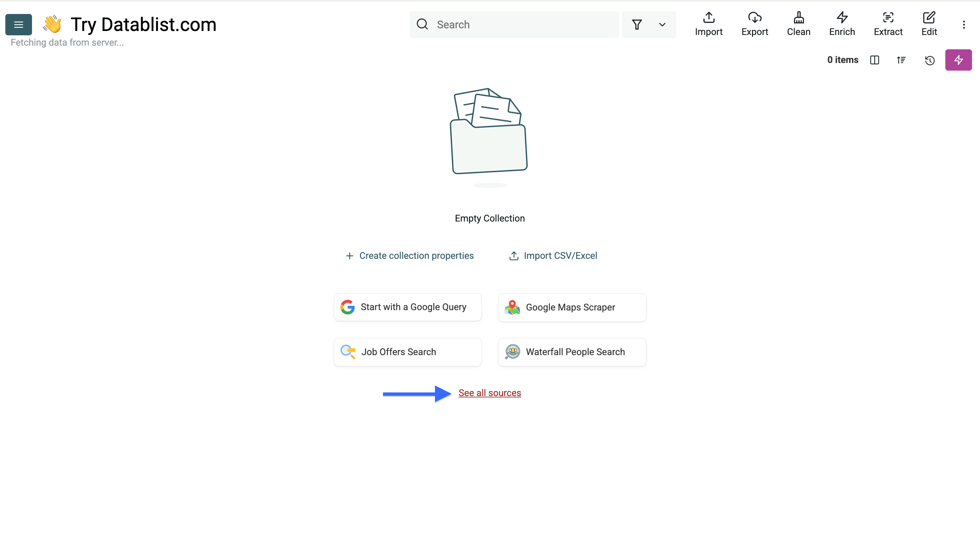Image resolution: width=980 pixels, height=533 pixels.
Task: Click the See all sources link
Action: pos(490,393)
